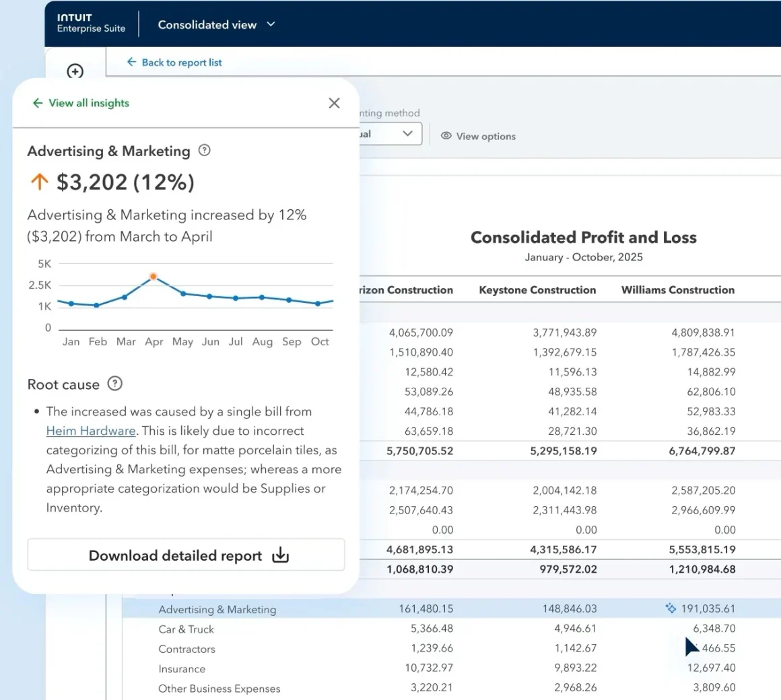781x700 pixels.
Task: Click the value 5,366.48
Action: 432,628
